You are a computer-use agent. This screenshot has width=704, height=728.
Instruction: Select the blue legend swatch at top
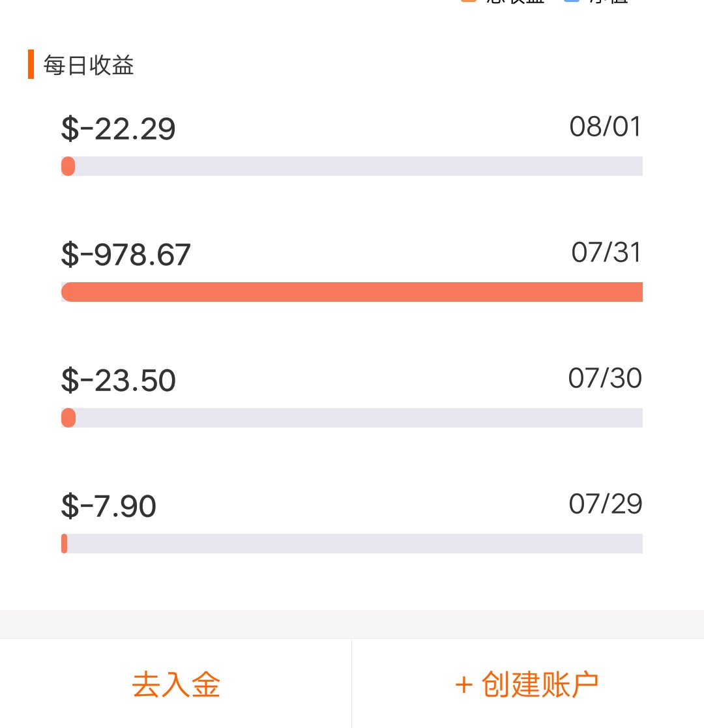[571, 1]
